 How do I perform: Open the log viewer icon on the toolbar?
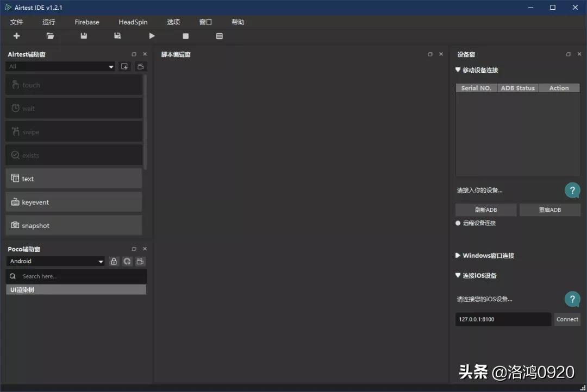point(219,36)
